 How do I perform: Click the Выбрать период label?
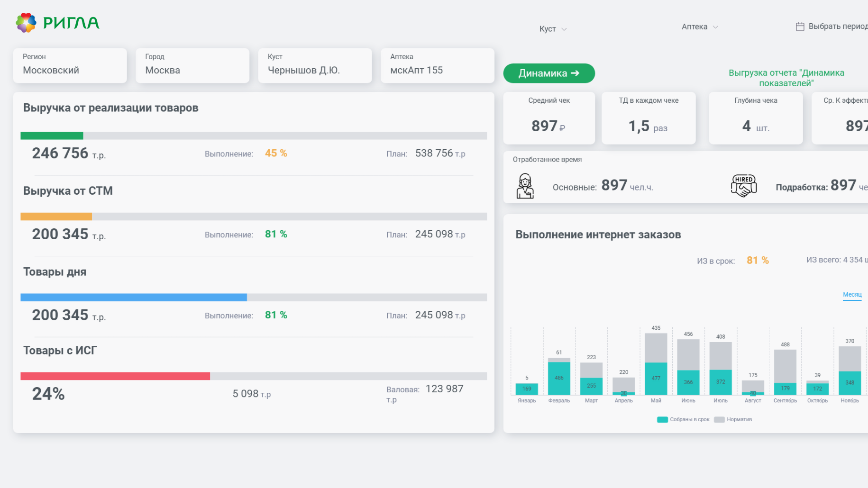coord(838,26)
